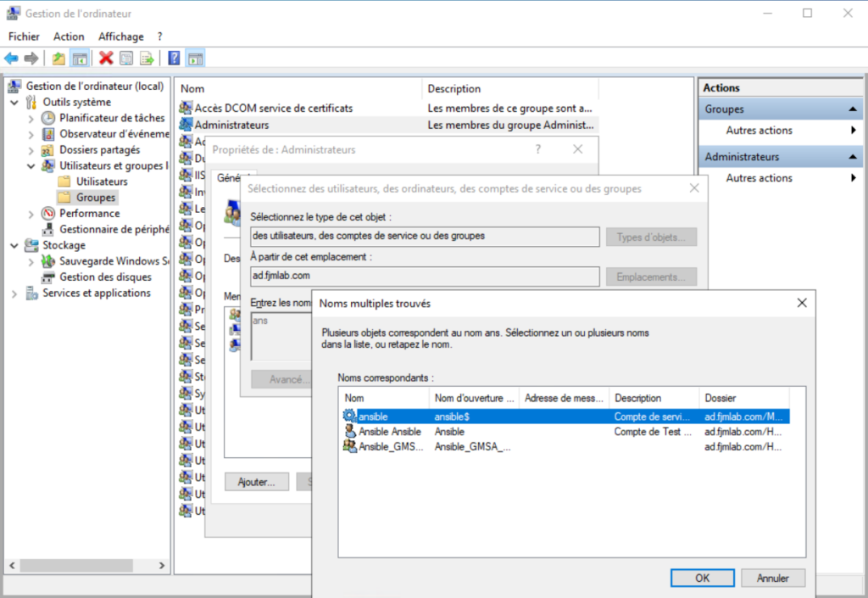Viewport: 868px width, 598px height.
Task: Click the Up one level folder icon
Action: pyautogui.click(x=58, y=59)
